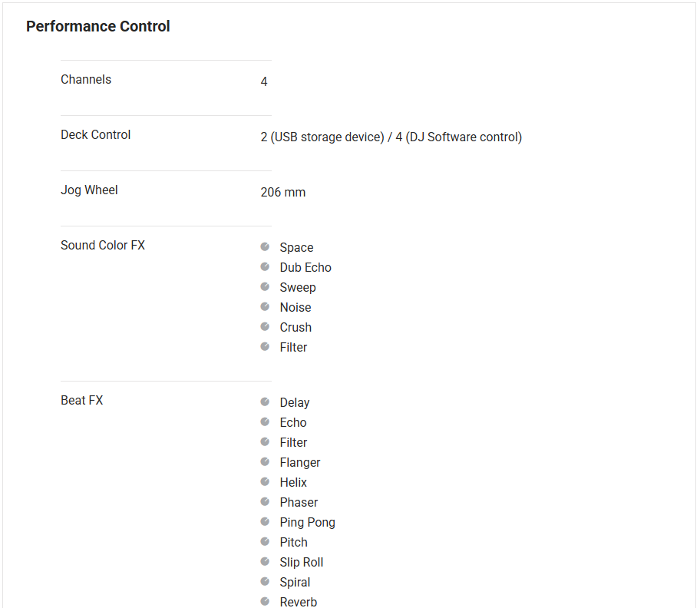Click the 206 mm jog wheel value
700x608 pixels.
(x=283, y=193)
